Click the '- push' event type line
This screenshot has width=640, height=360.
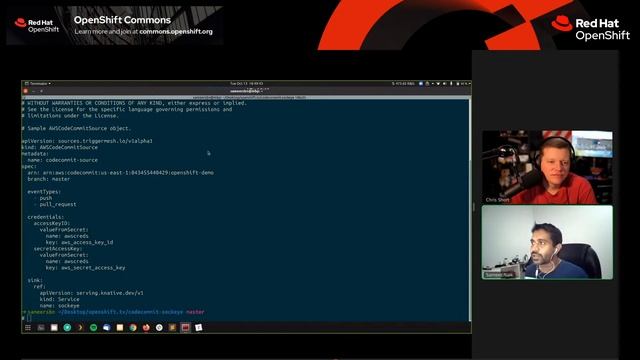point(43,198)
